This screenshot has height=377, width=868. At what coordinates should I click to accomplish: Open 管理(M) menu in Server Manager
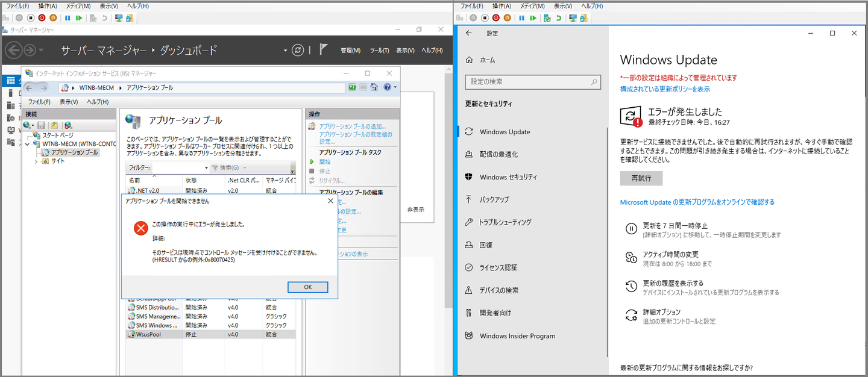point(350,51)
